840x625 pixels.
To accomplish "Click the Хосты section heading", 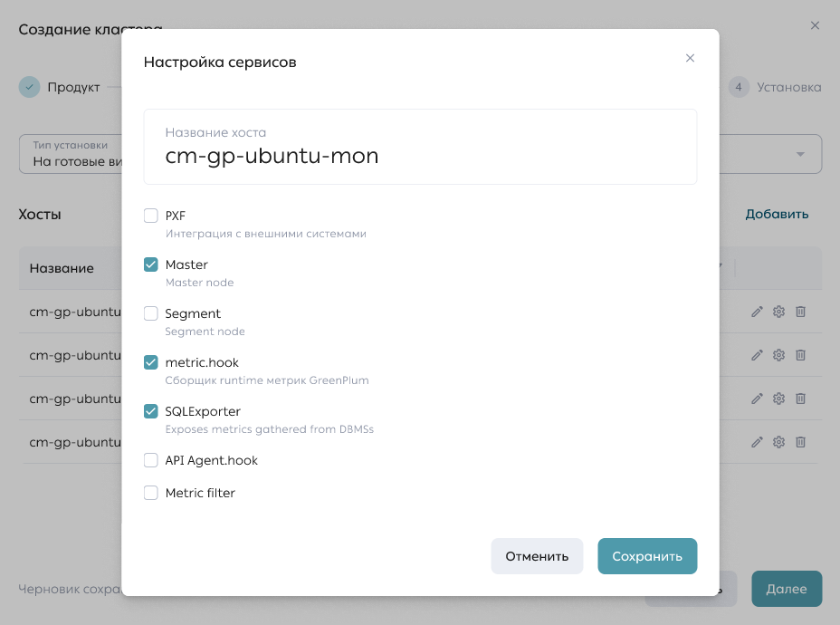I will [x=40, y=215].
